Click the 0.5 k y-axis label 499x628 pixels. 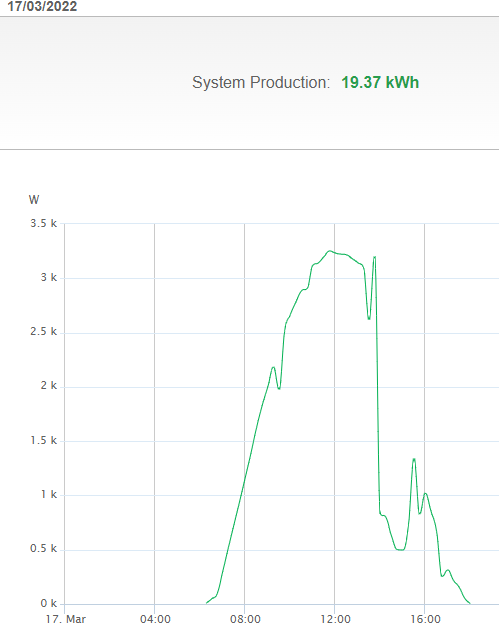click(x=44, y=549)
